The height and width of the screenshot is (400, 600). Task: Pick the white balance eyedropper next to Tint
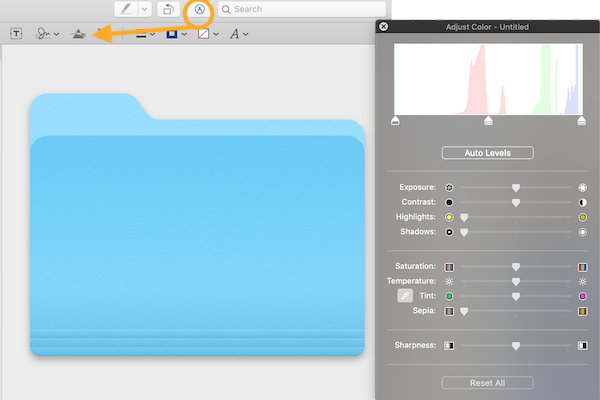[405, 296]
